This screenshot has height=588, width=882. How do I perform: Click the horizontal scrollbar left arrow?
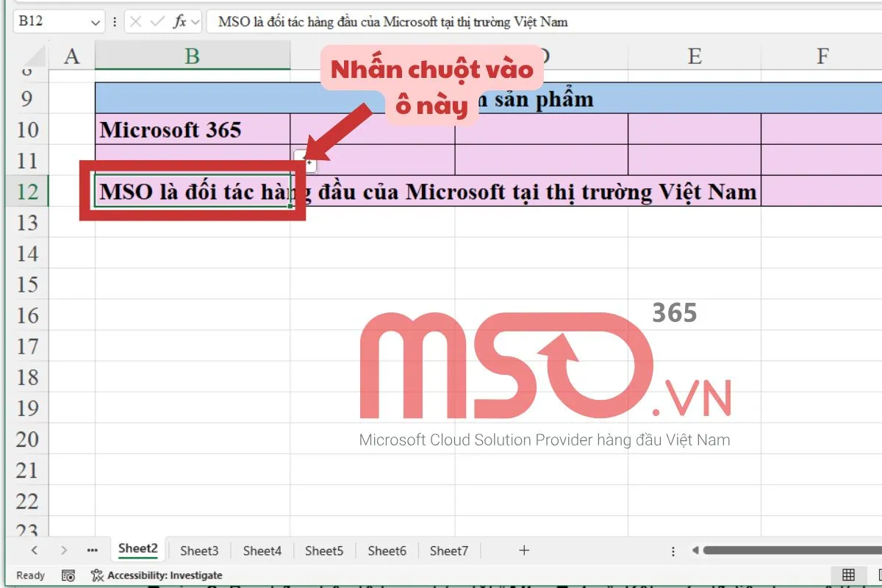click(694, 550)
